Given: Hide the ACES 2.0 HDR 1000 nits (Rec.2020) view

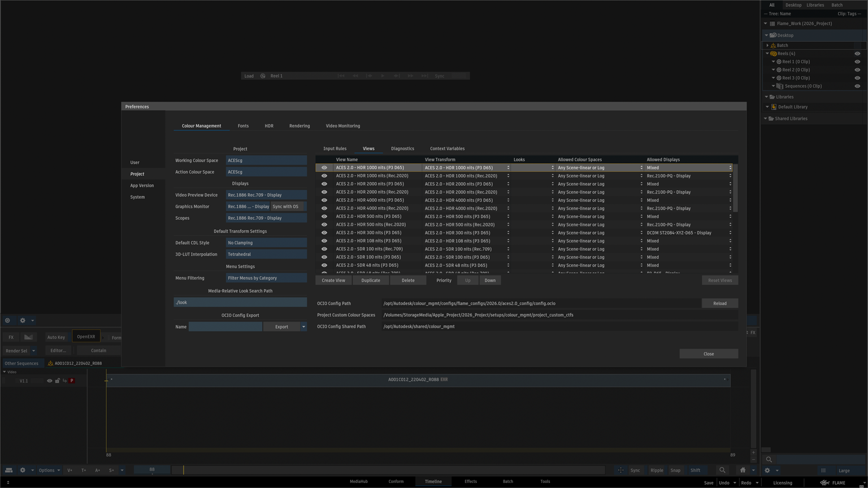Looking at the screenshot, I should pos(324,176).
